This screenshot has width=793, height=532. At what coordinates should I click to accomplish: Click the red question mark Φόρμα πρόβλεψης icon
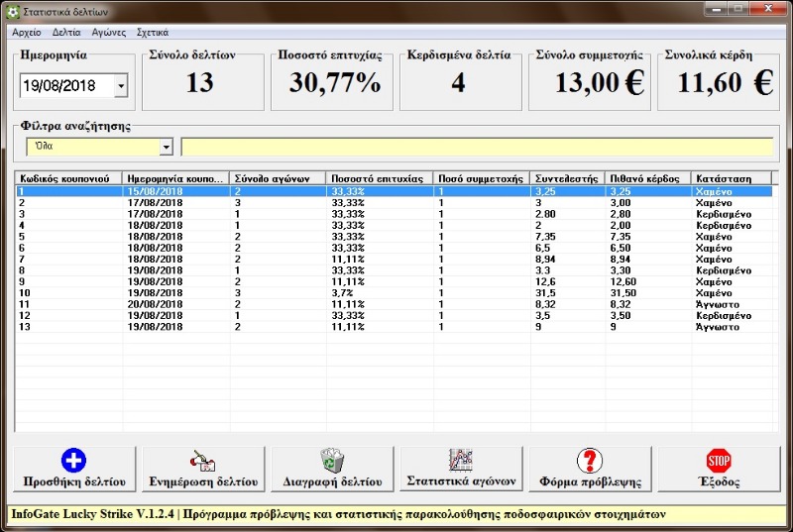pos(590,461)
